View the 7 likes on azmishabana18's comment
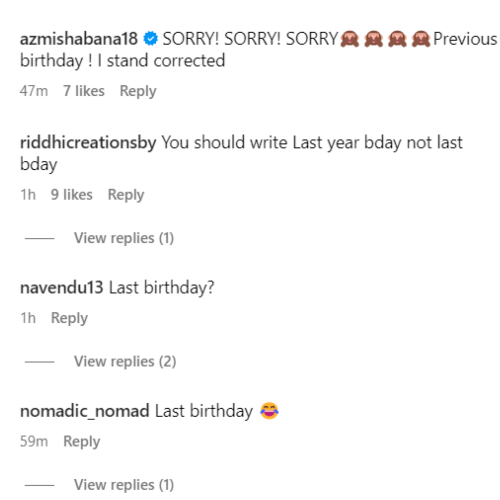The image size is (500, 500). point(84,91)
